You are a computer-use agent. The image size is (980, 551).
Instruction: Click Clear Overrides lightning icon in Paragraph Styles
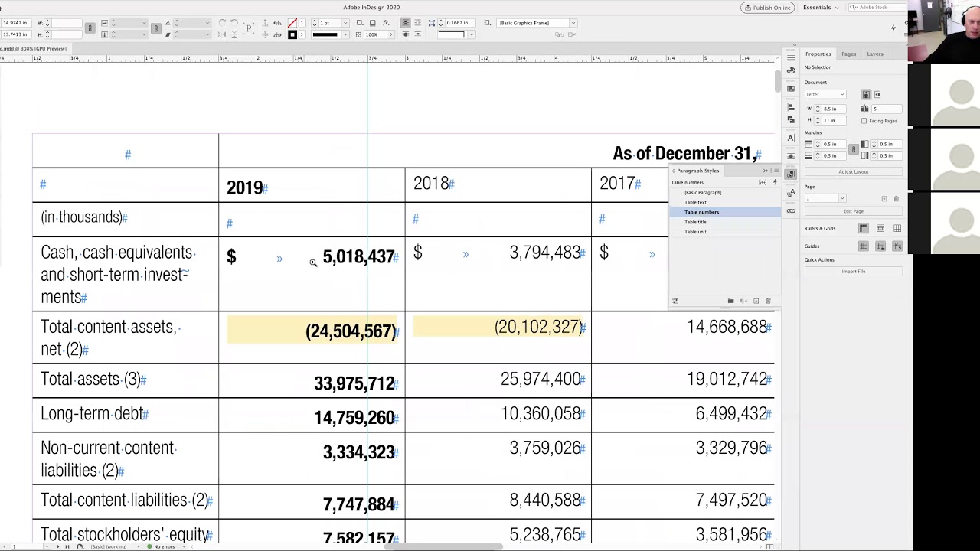[774, 182]
